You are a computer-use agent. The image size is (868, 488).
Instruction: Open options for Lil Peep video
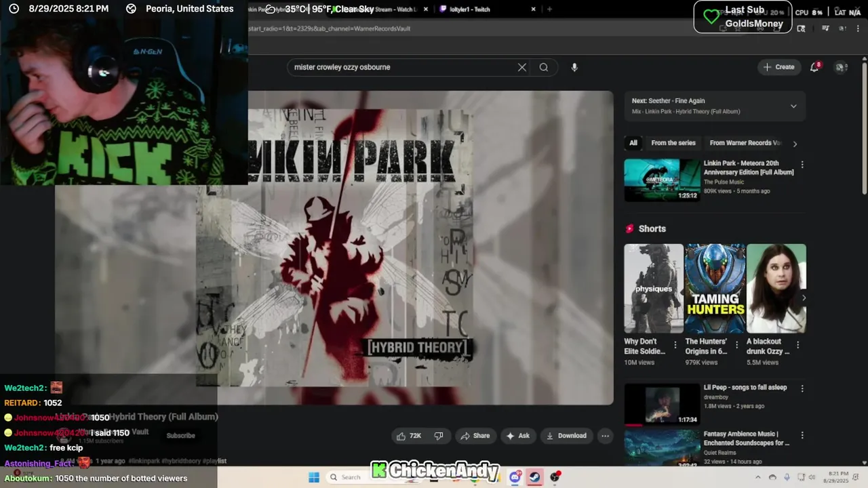[802, 389]
